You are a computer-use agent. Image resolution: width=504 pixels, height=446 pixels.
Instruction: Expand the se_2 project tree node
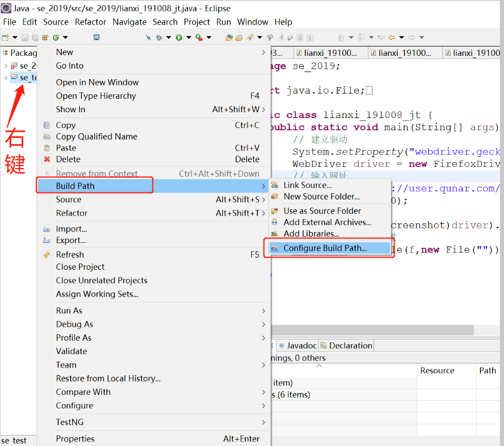pyautogui.click(x=5, y=66)
